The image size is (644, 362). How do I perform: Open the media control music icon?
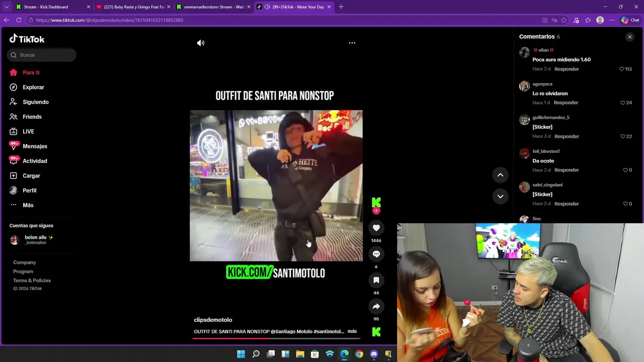(x=576, y=20)
